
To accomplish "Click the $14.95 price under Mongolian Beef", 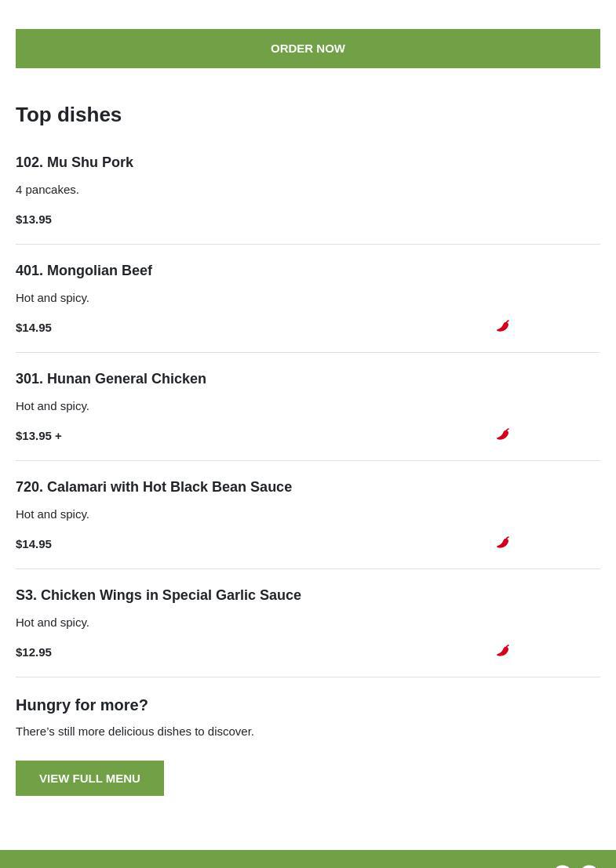I will pyautogui.click(x=34, y=328).
